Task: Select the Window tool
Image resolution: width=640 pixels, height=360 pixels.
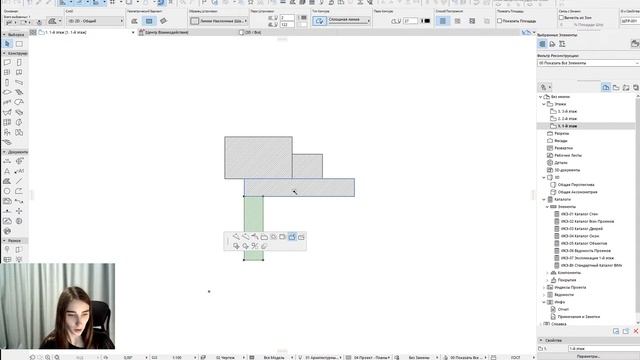Action: 7,72
